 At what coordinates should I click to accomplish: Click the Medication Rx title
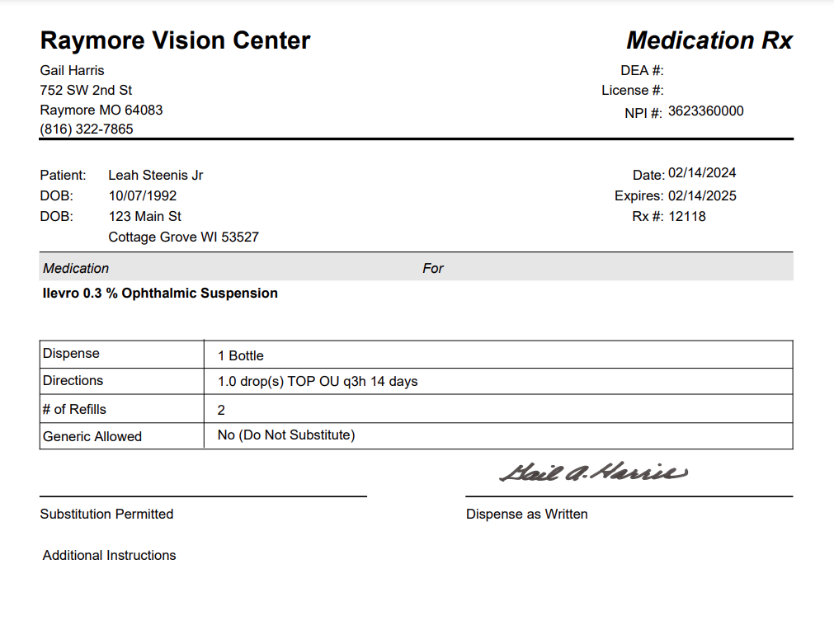pyautogui.click(x=709, y=40)
